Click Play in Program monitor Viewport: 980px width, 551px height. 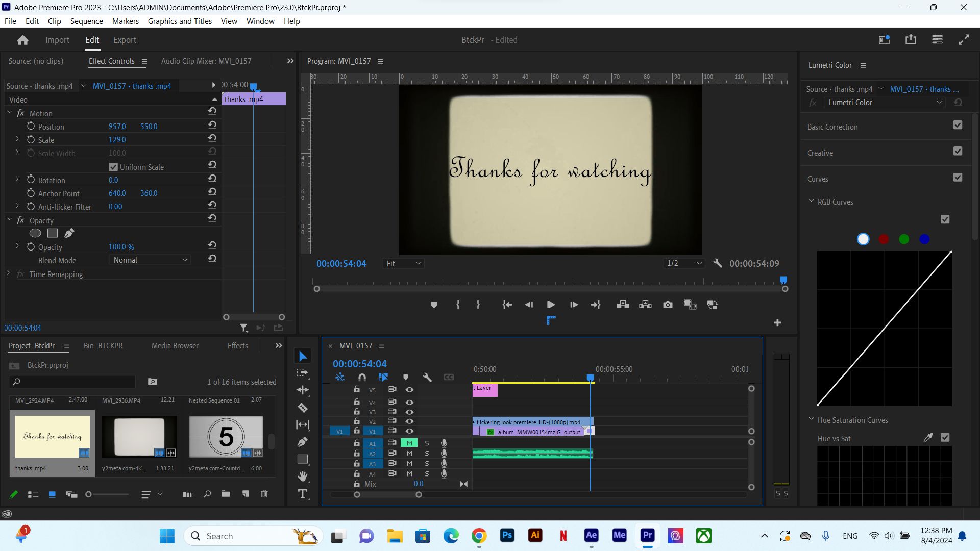[x=551, y=305]
